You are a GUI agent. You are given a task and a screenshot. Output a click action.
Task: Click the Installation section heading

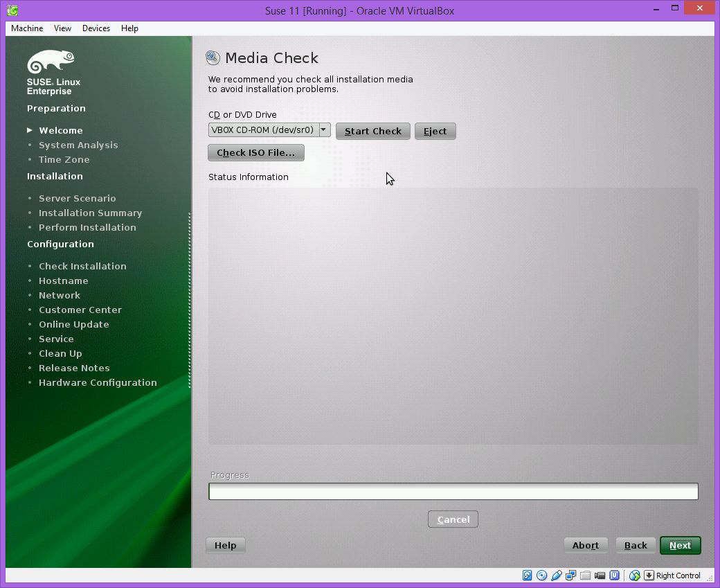click(55, 177)
